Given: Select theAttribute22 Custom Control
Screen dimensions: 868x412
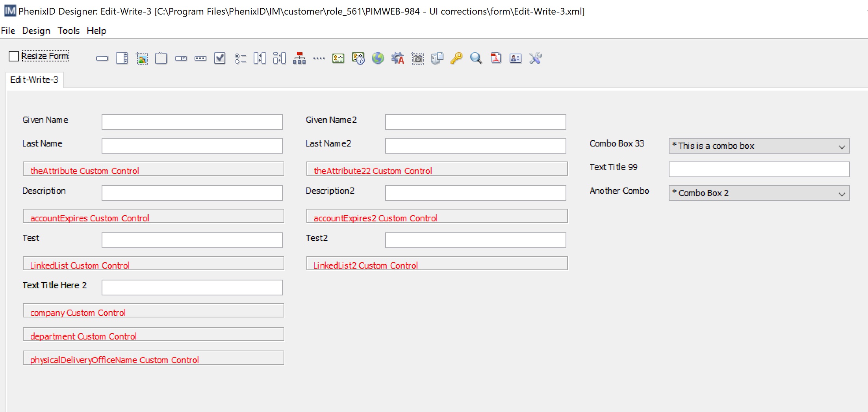Looking at the screenshot, I should 437,169.
